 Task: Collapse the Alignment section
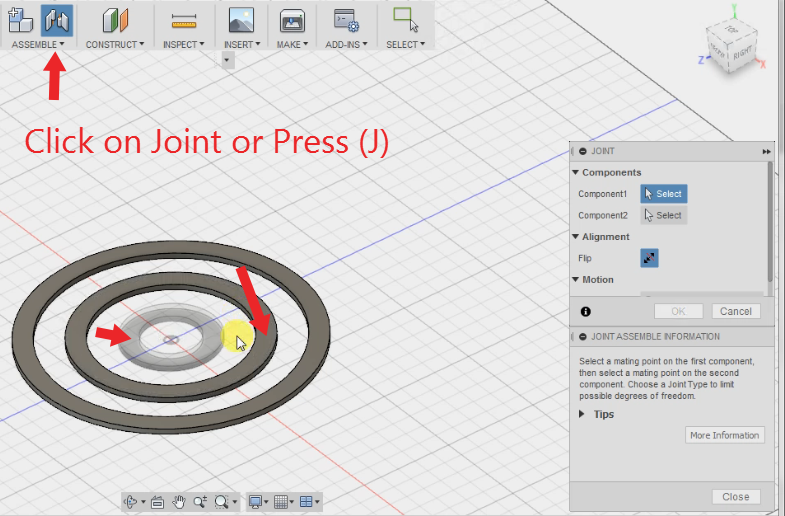coord(576,236)
